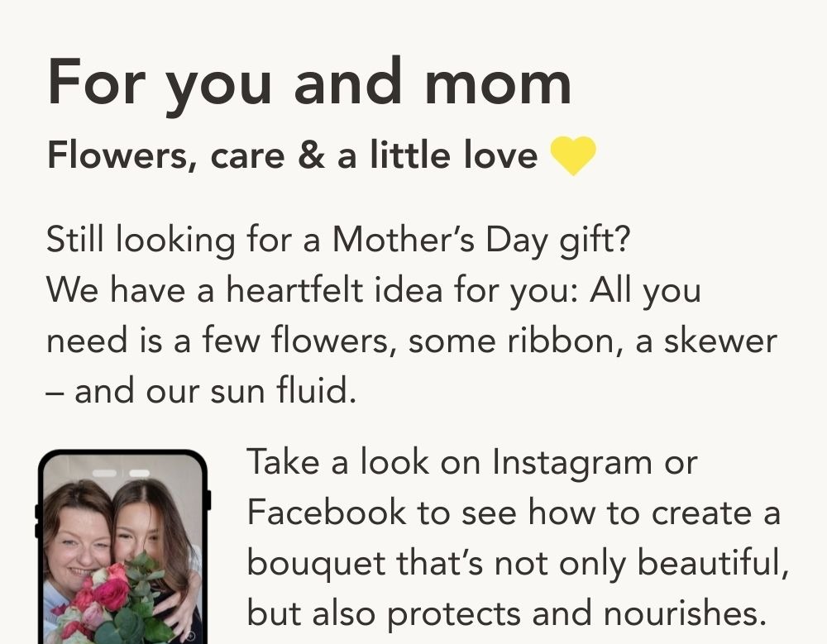Click the 'For you and mom' heading

point(309,84)
